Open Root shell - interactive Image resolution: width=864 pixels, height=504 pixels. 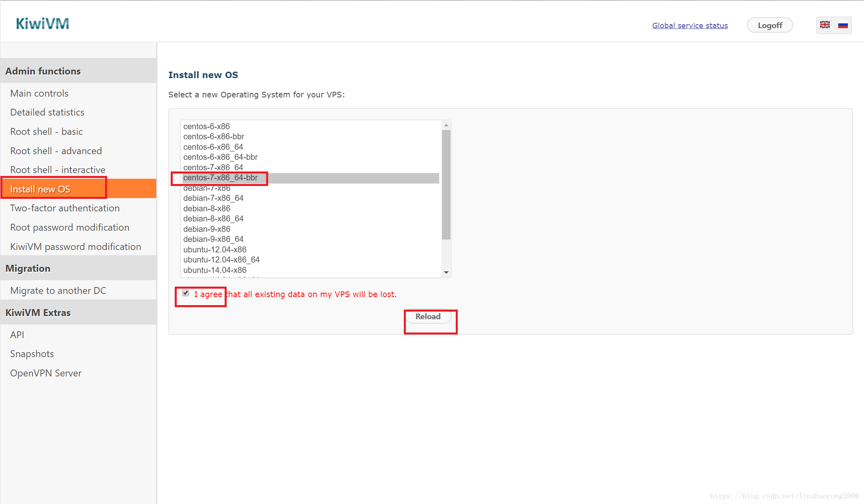(x=58, y=170)
